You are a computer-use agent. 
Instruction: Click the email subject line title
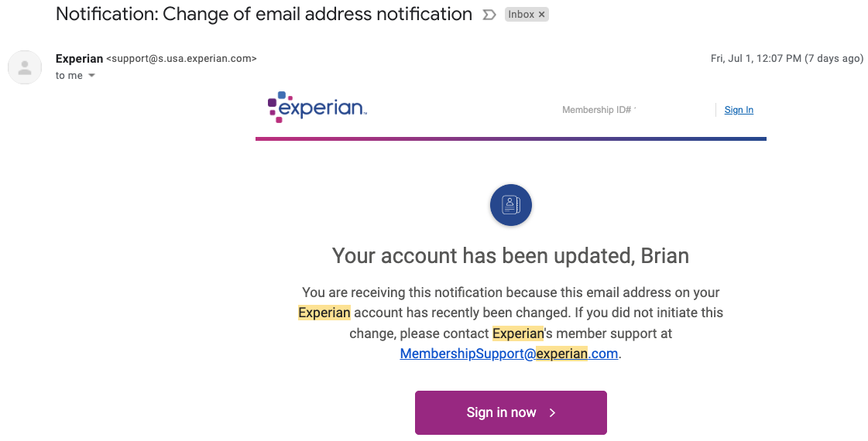pyautogui.click(x=264, y=14)
